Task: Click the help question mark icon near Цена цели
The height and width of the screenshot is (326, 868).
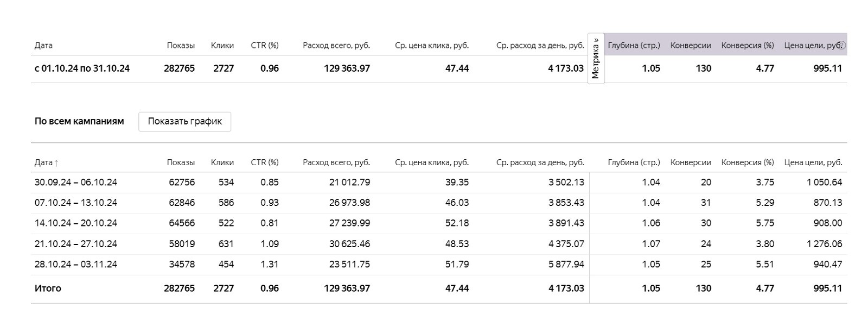Action: 843,46
